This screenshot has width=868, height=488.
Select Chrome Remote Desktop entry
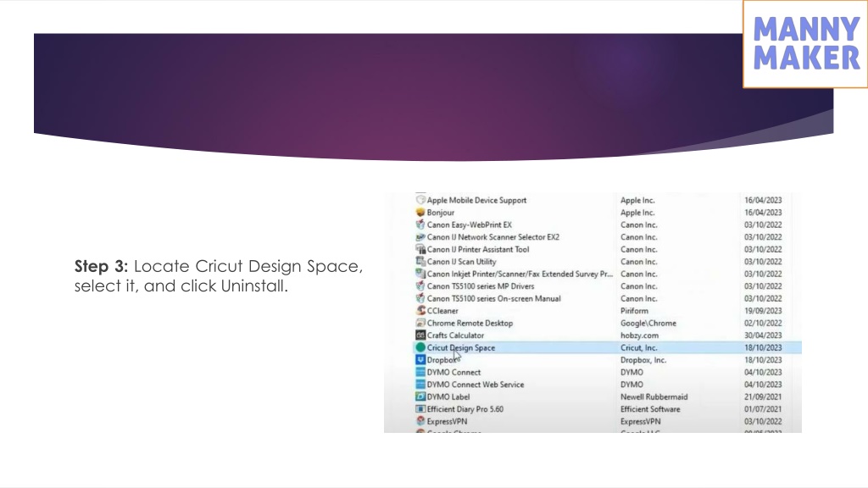point(470,323)
